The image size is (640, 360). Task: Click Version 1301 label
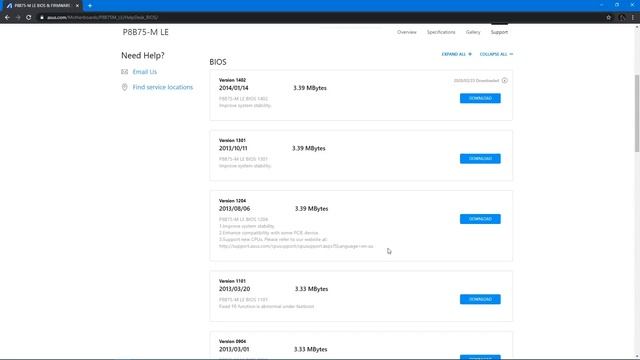click(x=232, y=140)
